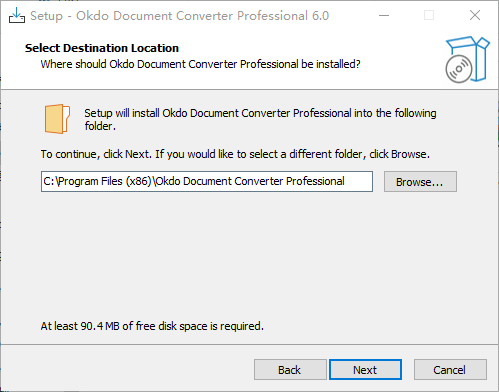Screen dimensions: 499x392
Task: Click the software box and disc icon
Action: click(467, 60)
